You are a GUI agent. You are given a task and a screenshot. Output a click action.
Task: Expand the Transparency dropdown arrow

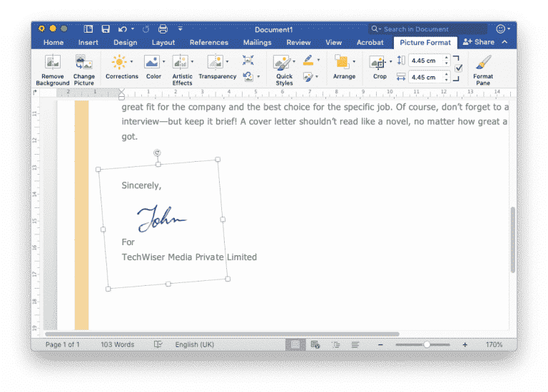point(227,62)
